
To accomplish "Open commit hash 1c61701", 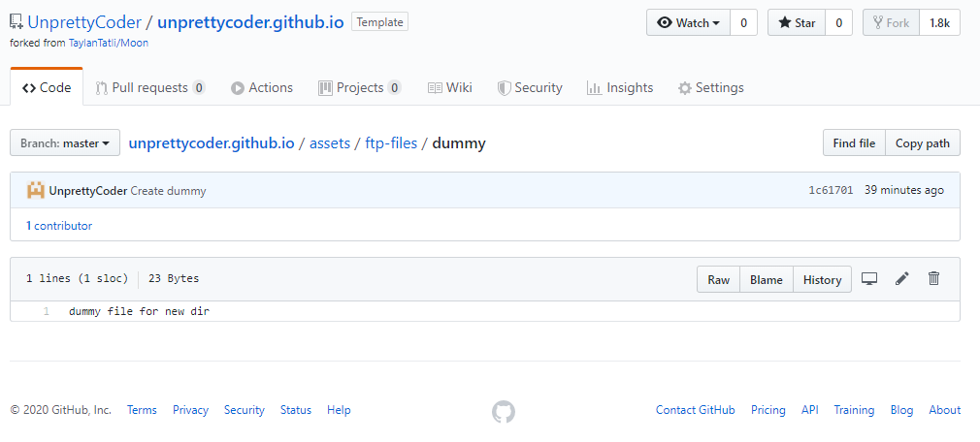I will pyautogui.click(x=831, y=190).
